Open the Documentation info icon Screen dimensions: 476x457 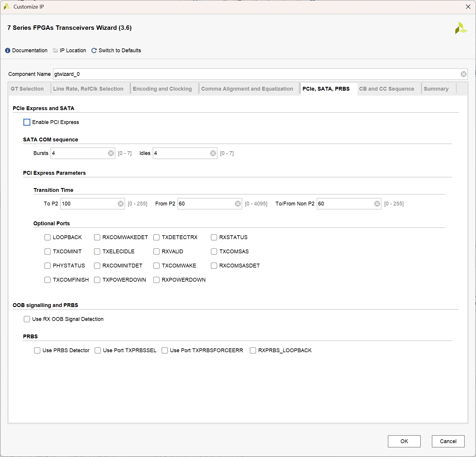pos(8,50)
